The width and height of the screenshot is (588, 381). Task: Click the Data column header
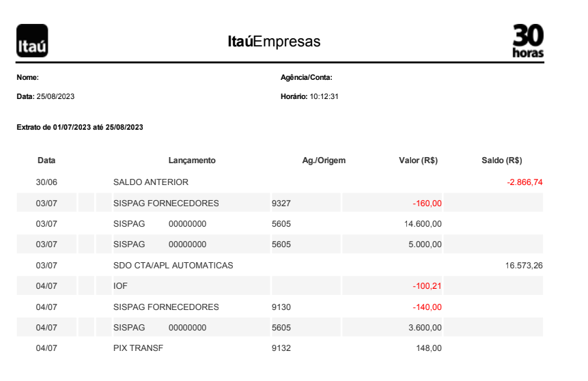(x=46, y=160)
